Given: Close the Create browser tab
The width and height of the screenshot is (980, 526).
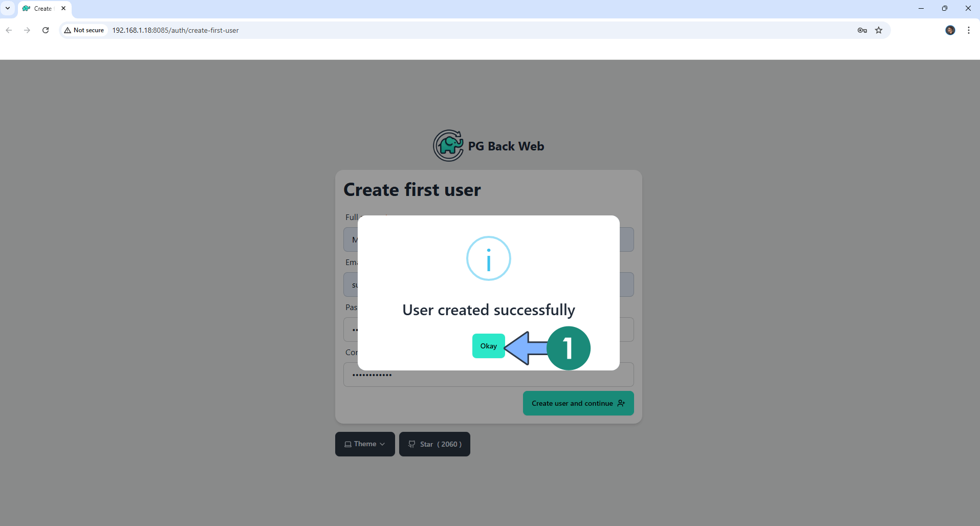Looking at the screenshot, I should (x=63, y=8).
